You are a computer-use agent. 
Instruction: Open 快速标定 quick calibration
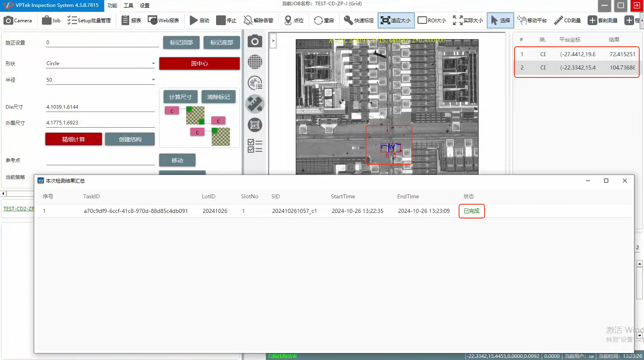[359, 20]
